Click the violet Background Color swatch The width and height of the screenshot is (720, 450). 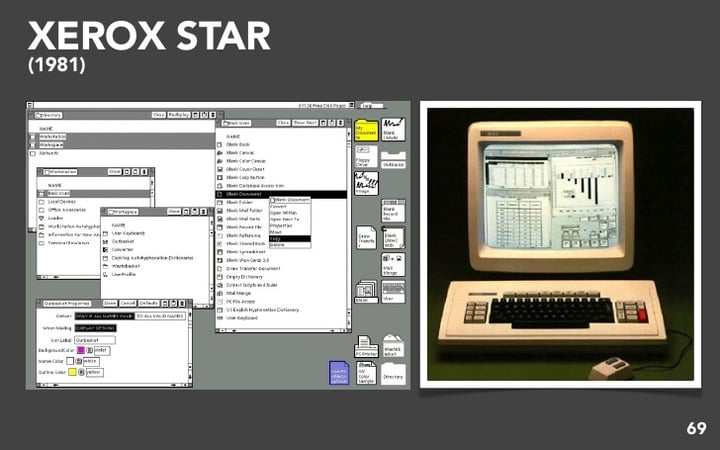click(81, 350)
